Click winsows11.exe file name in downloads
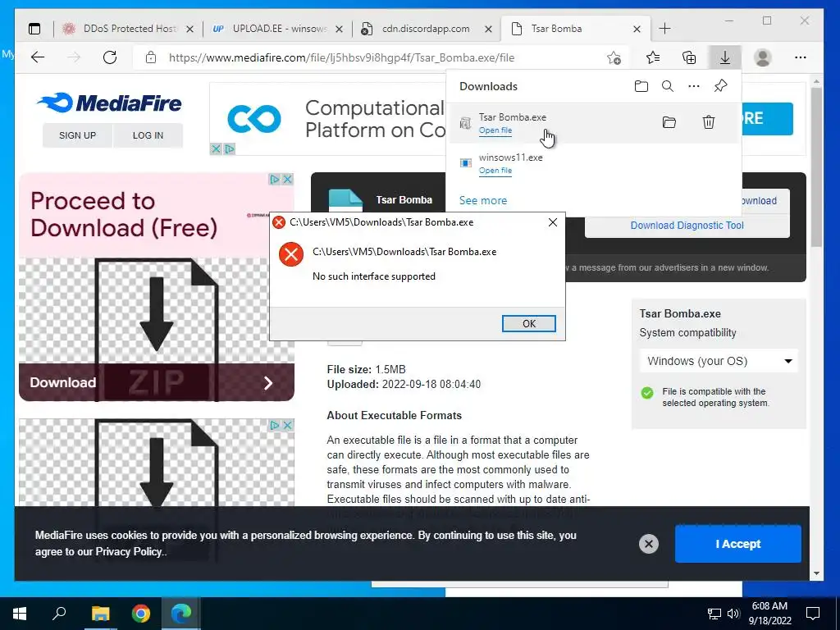840x630 pixels. [x=510, y=157]
